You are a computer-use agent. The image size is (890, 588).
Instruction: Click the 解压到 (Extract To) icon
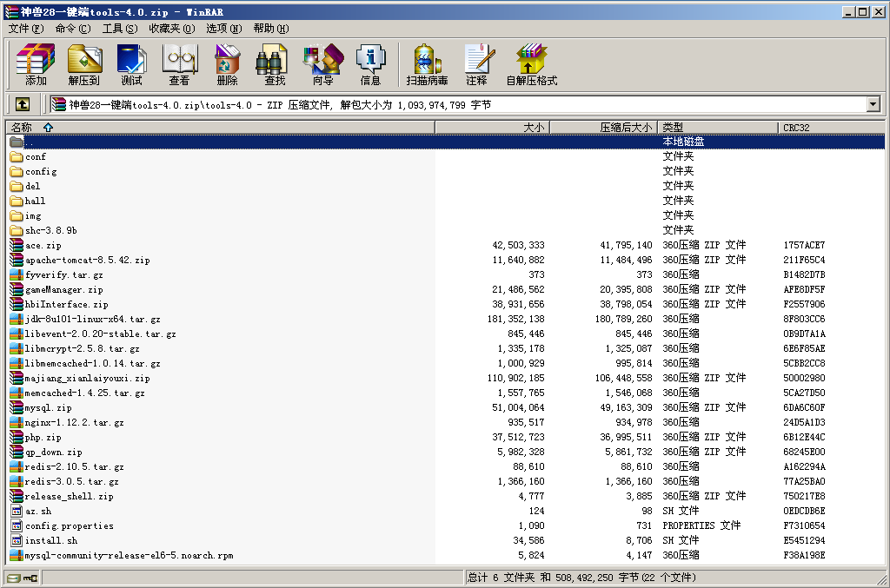click(x=84, y=64)
